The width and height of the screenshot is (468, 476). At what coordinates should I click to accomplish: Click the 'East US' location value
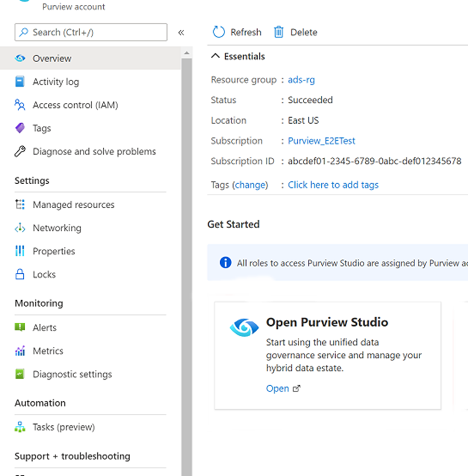pyautogui.click(x=303, y=120)
